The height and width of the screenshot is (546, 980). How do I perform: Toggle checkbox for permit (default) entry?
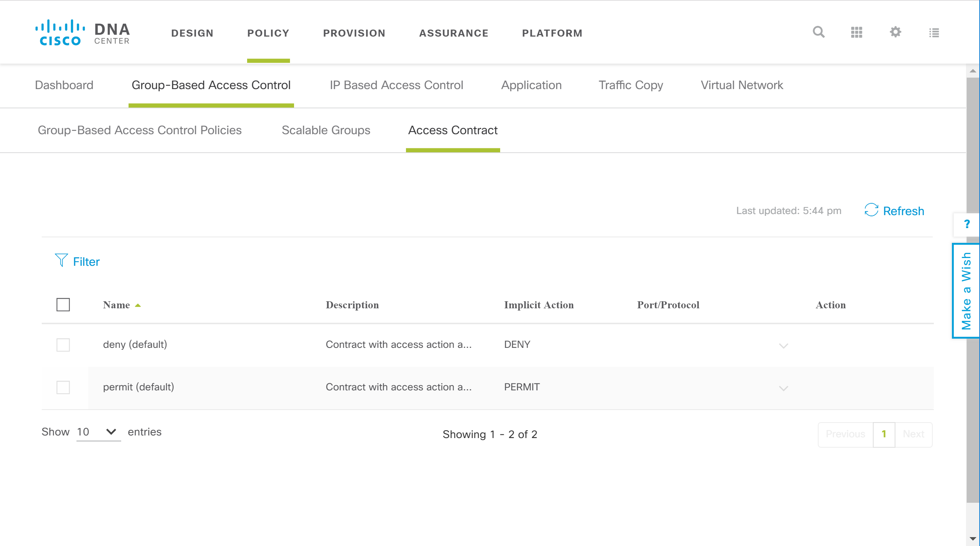coord(62,386)
